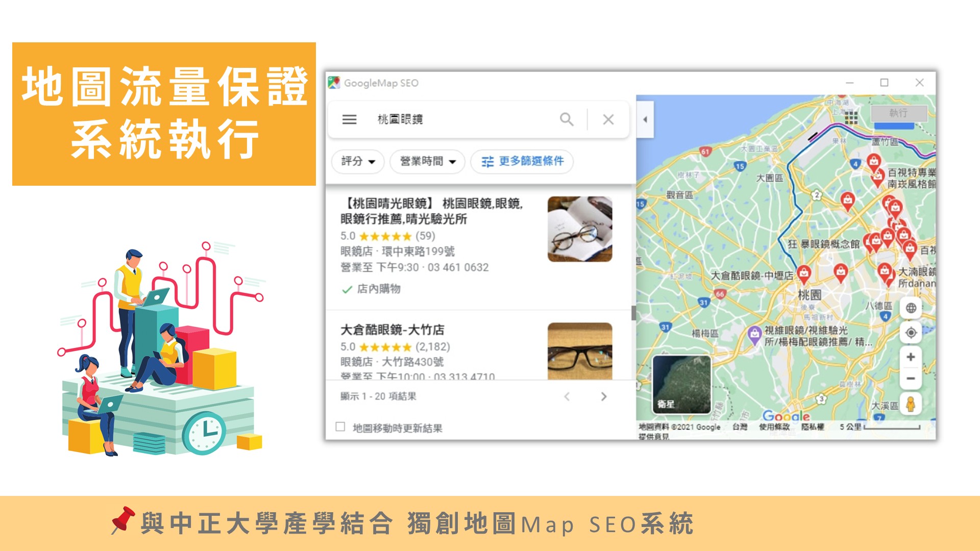Open 更多篩選條件 filters
980x551 pixels.
pos(522,161)
